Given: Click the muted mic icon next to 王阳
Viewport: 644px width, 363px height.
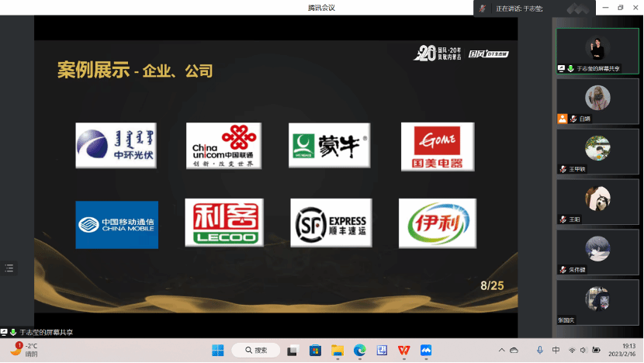Looking at the screenshot, I should pos(563,220).
